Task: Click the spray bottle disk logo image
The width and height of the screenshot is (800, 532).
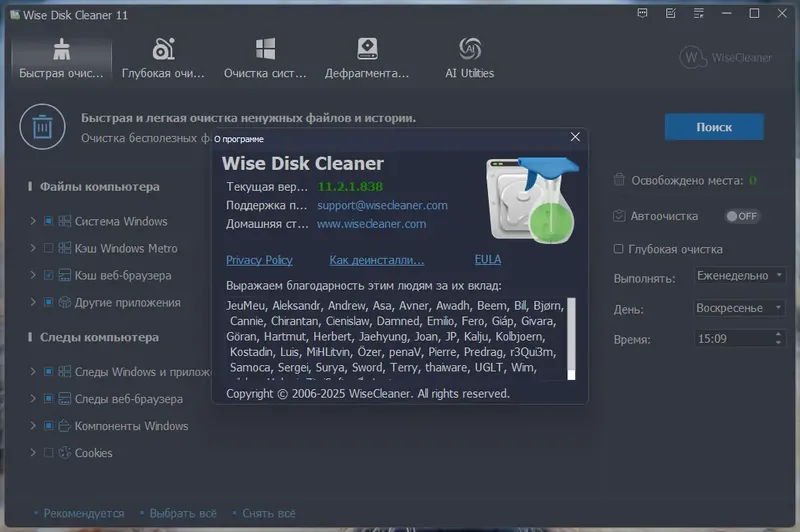Action: [x=532, y=200]
